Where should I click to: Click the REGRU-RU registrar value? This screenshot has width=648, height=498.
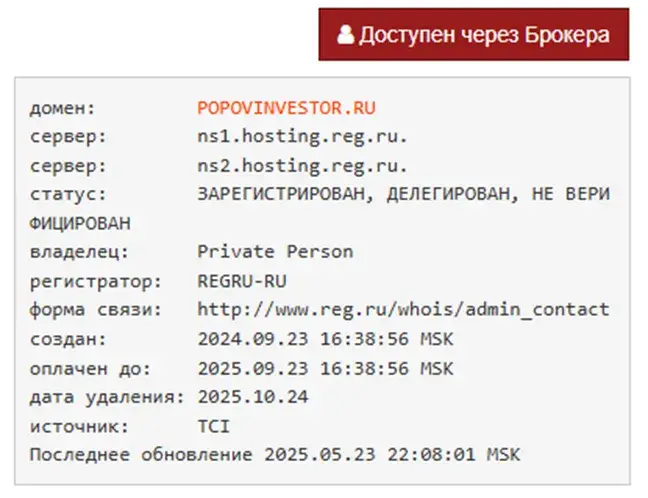click(242, 281)
